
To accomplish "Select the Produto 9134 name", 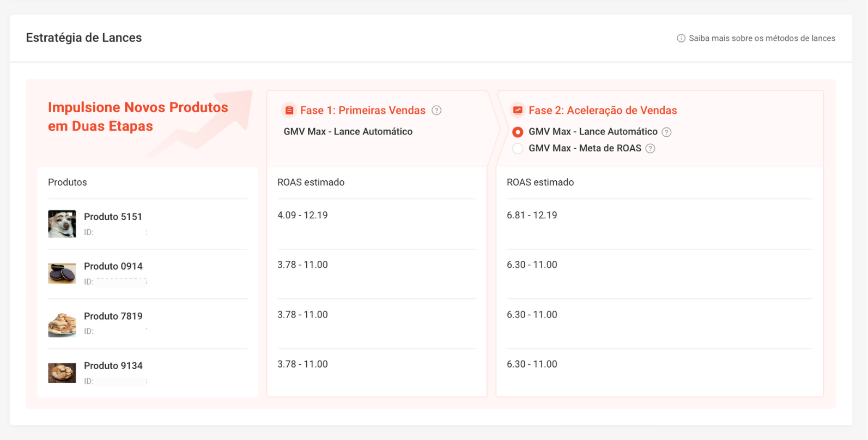I will (113, 366).
